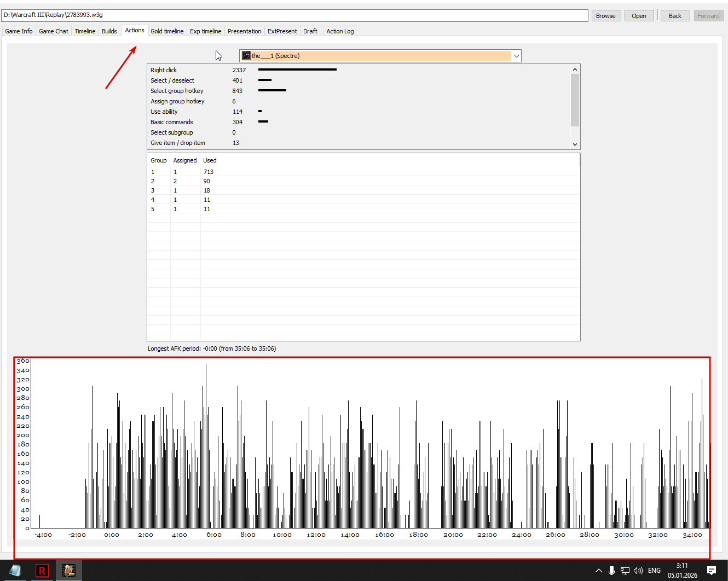Switch to the Action Log tab
The width and height of the screenshot is (728, 581).
click(340, 31)
